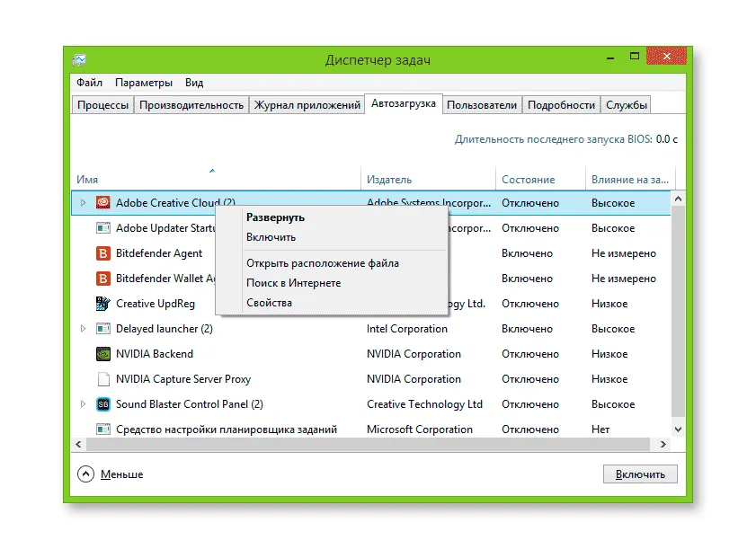Screen dimensions: 756x549
Task: Switch to the Производительность tab
Action: pyautogui.click(x=191, y=105)
